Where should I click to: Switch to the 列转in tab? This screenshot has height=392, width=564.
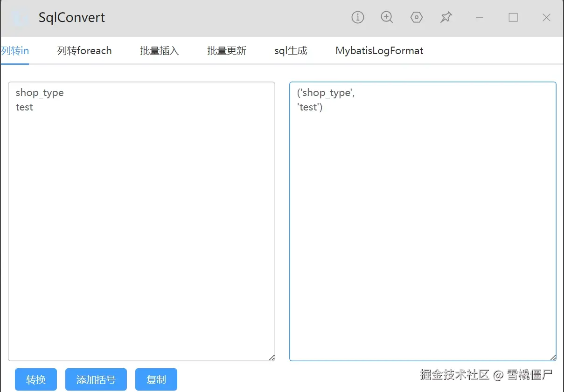click(x=15, y=50)
